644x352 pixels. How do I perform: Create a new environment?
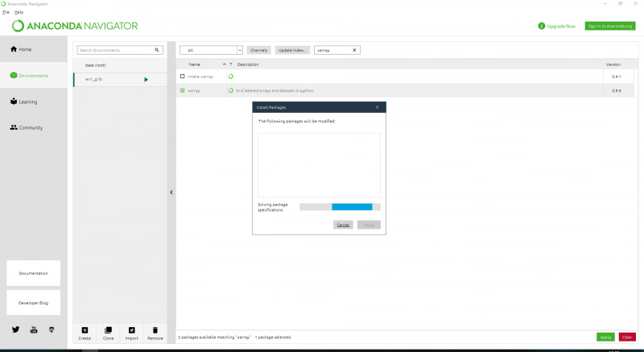85,333
